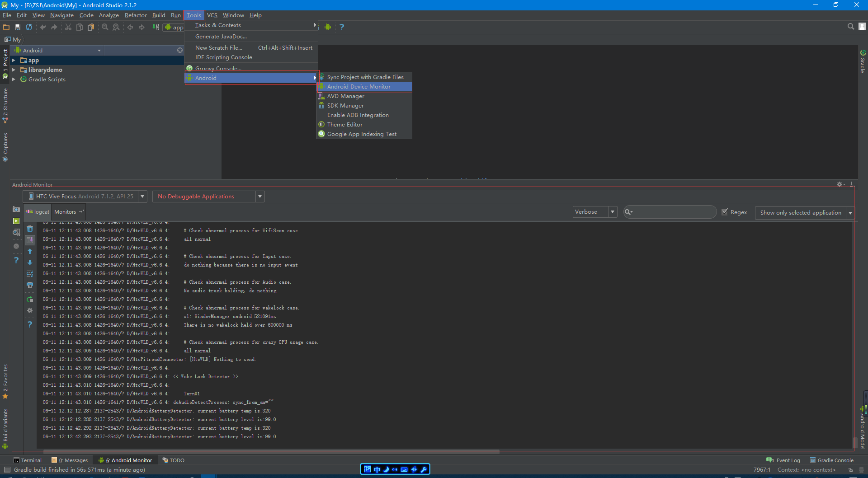Image resolution: width=868 pixels, height=478 pixels.
Task: Paste with the clipboard toolbar icon
Action: [x=91, y=27]
